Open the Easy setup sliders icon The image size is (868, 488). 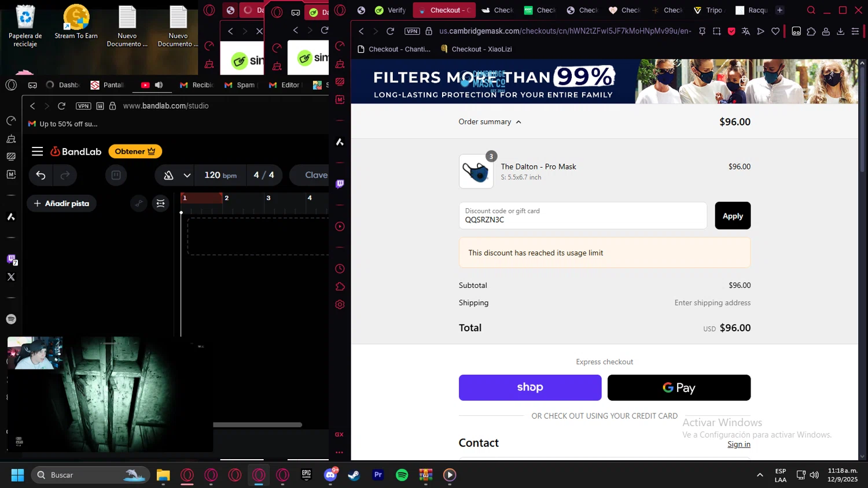tap(855, 31)
